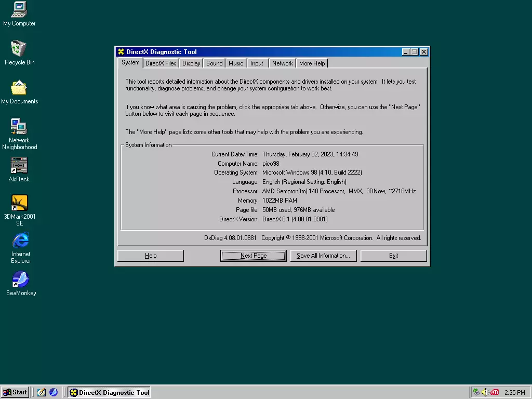Close the DirectX Diagnostic Tool window
This screenshot has width=532, height=399.
tap(424, 52)
